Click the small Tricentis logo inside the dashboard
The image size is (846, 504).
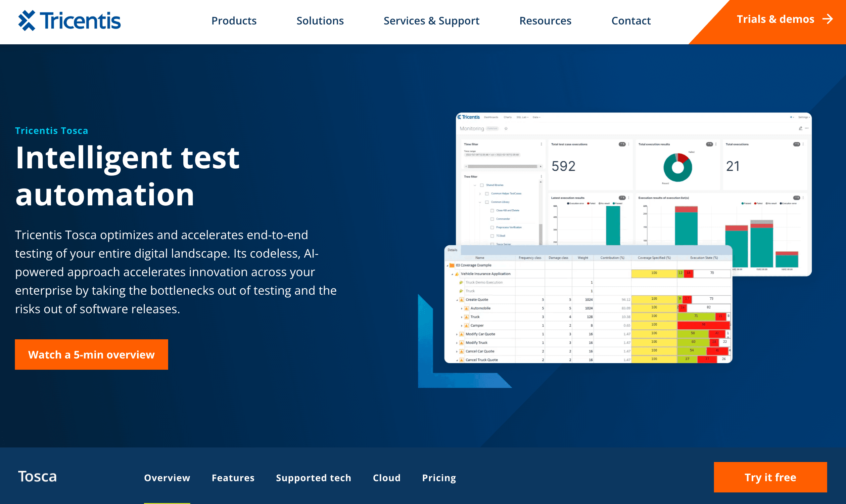tap(468, 117)
